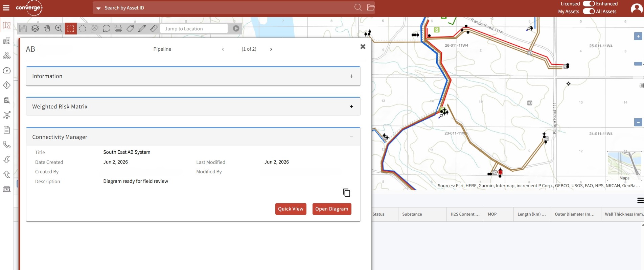The height and width of the screenshot is (270, 644).
Task: Copy Connectivity Manager details with copy icon
Action: 346,193
